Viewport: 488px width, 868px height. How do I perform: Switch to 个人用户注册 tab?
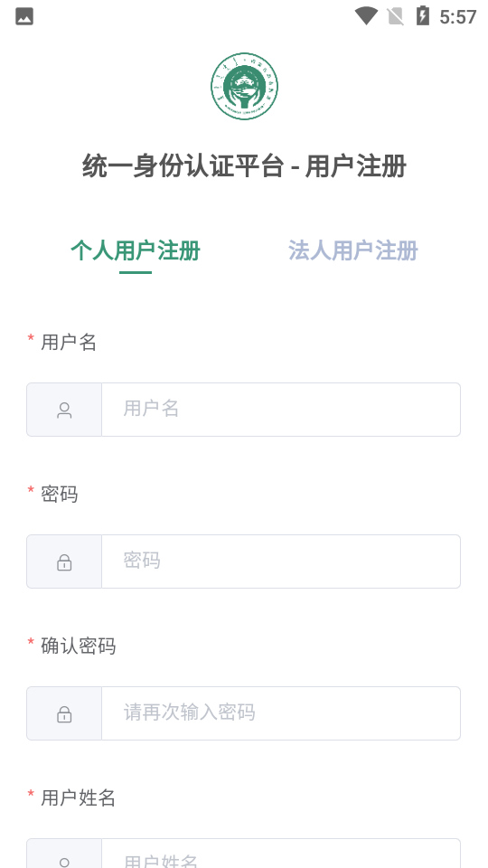click(x=136, y=250)
